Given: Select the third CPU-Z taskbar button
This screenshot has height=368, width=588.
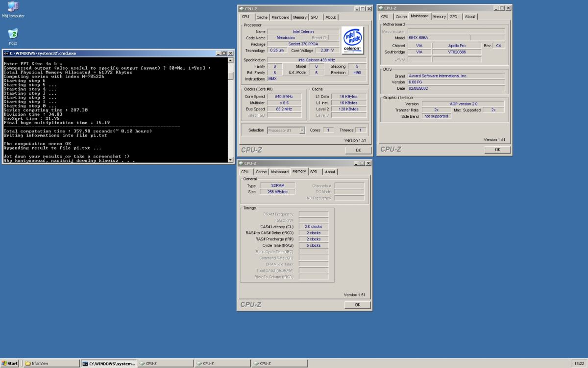Looking at the screenshot, I should click(x=279, y=364).
